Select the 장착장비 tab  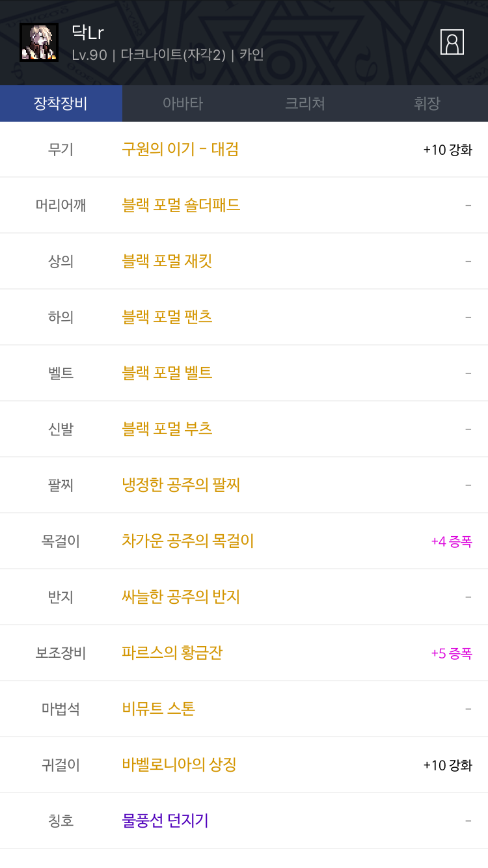click(61, 103)
